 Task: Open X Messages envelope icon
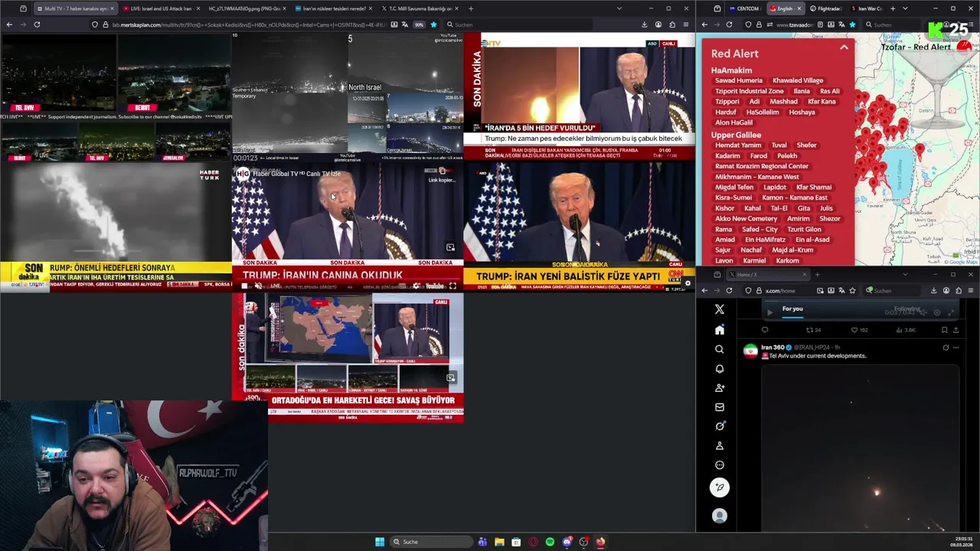click(719, 407)
